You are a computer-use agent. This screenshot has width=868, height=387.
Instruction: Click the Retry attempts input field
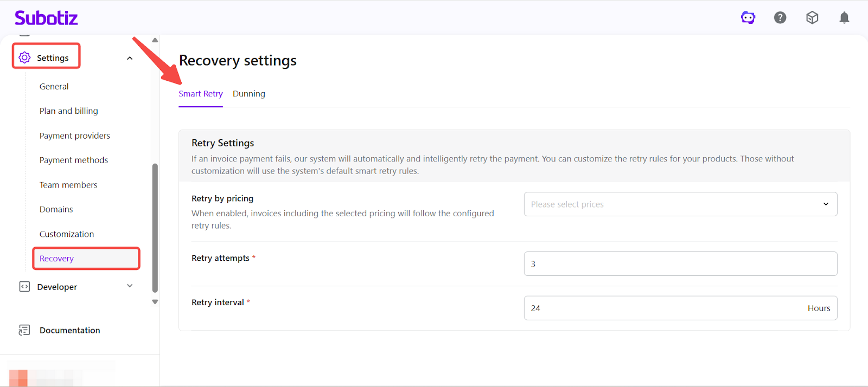680,264
